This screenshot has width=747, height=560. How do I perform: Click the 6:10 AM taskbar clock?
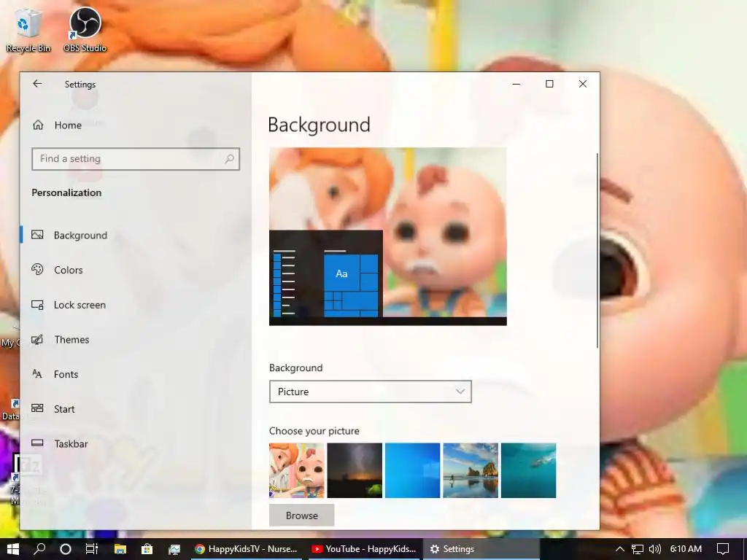pos(686,549)
